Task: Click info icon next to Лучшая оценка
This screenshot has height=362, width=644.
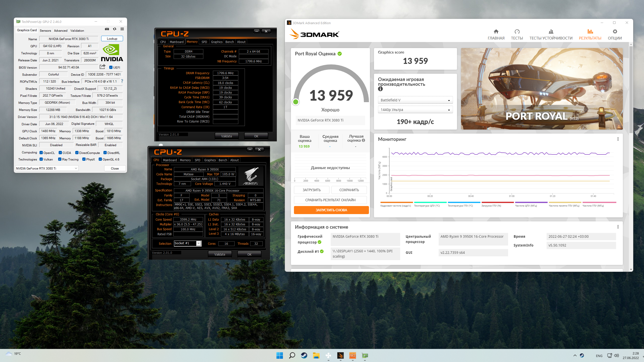Action: (363, 140)
